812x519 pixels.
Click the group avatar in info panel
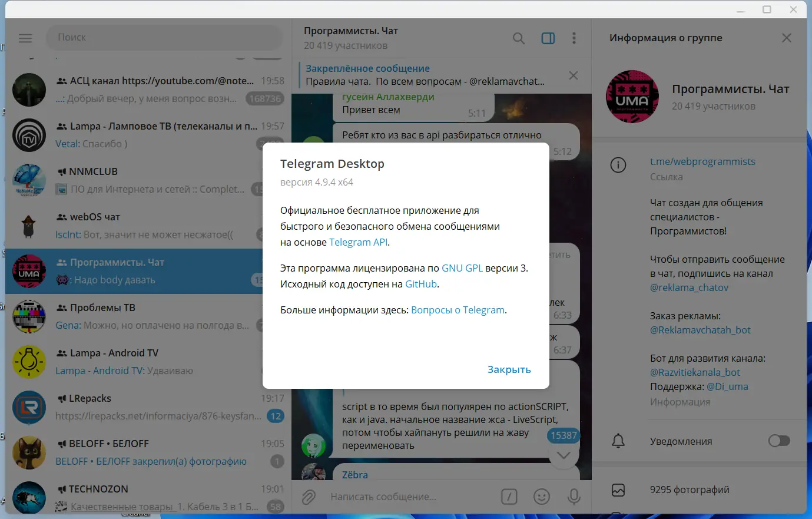pos(632,97)
